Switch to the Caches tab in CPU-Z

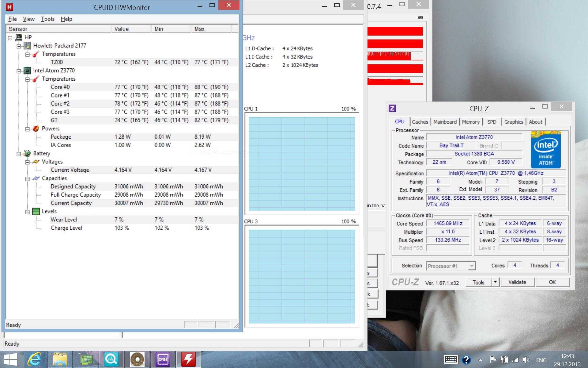click(420, 122)
